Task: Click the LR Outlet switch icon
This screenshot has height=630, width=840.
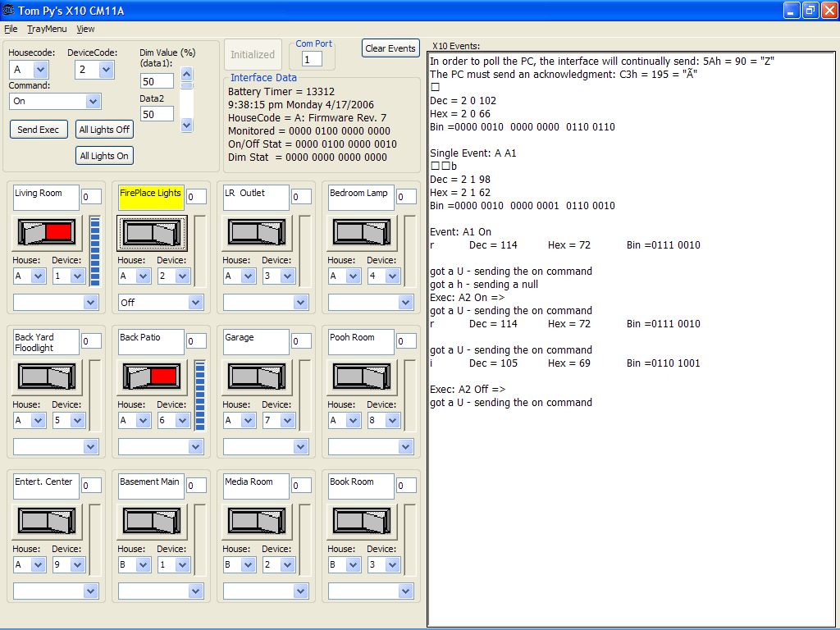Action: click(257, 232)
